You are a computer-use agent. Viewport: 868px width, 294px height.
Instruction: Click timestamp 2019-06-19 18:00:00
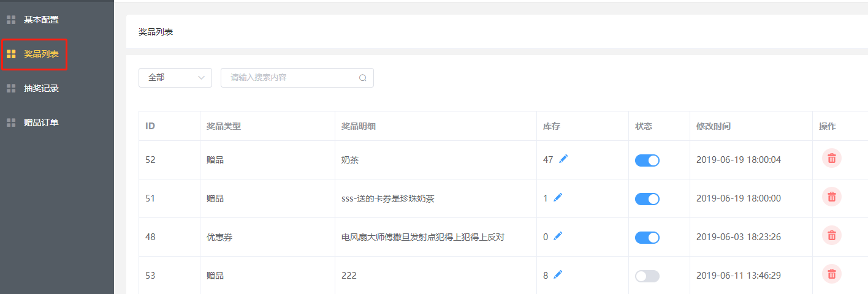[x=739, y=198]
